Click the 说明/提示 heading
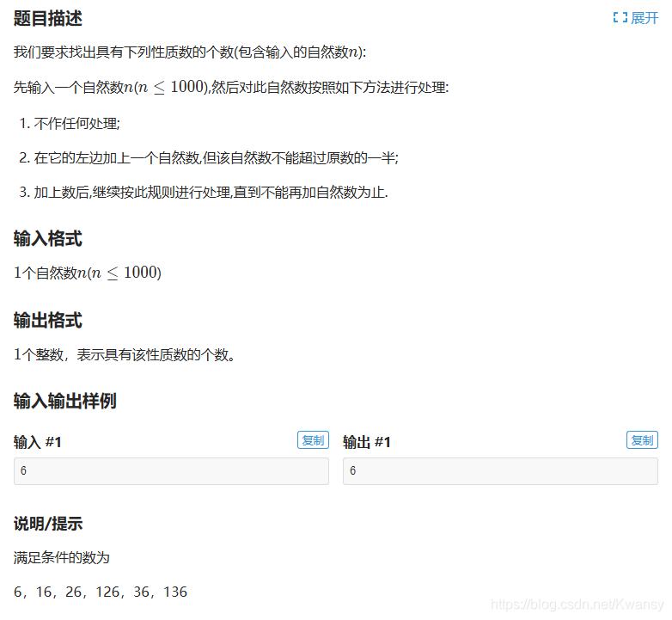 [x=48, y=524]
